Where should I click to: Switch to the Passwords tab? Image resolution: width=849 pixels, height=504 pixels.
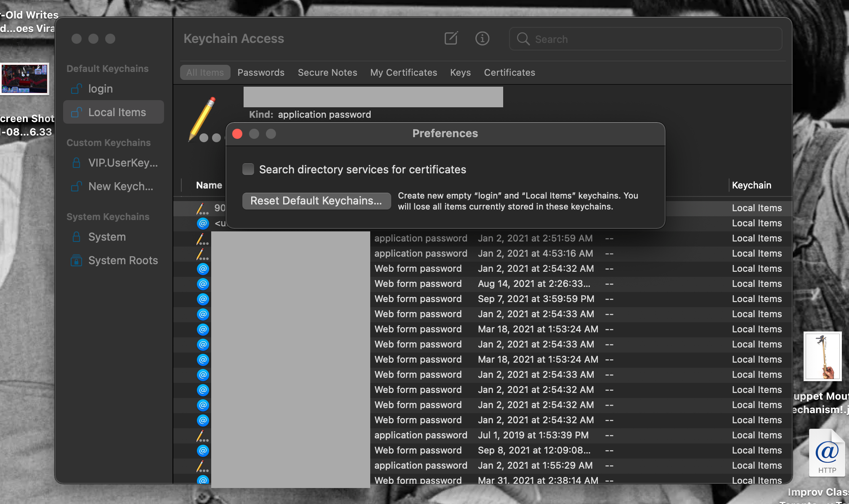tap(261, 72)
